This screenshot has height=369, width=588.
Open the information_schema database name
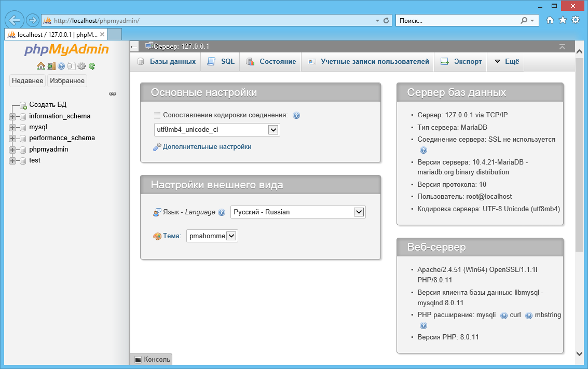tap(60, 116)
